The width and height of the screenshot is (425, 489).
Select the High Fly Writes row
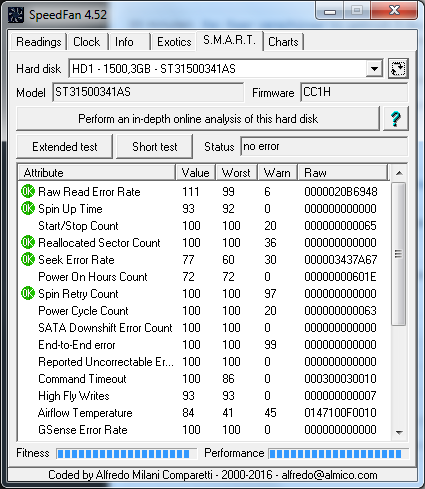tap(203, 396)
